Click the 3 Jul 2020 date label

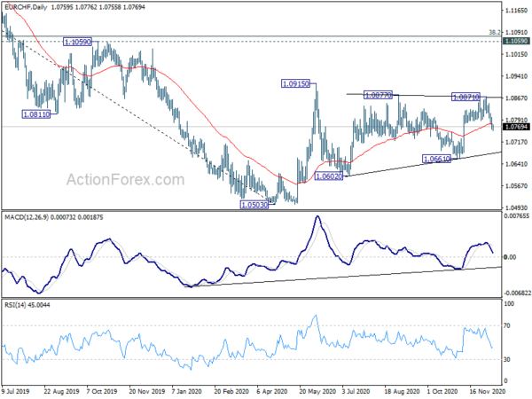pyautogui.click(x=356, y=391)
